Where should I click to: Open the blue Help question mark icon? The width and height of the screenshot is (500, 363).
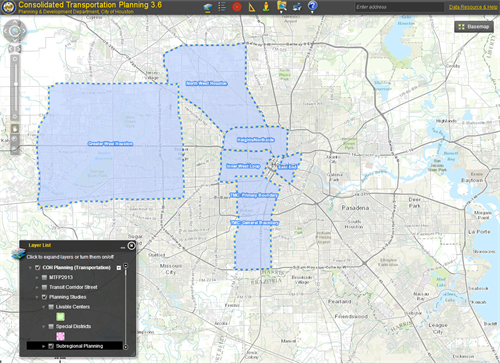click(x=312, y=6)
